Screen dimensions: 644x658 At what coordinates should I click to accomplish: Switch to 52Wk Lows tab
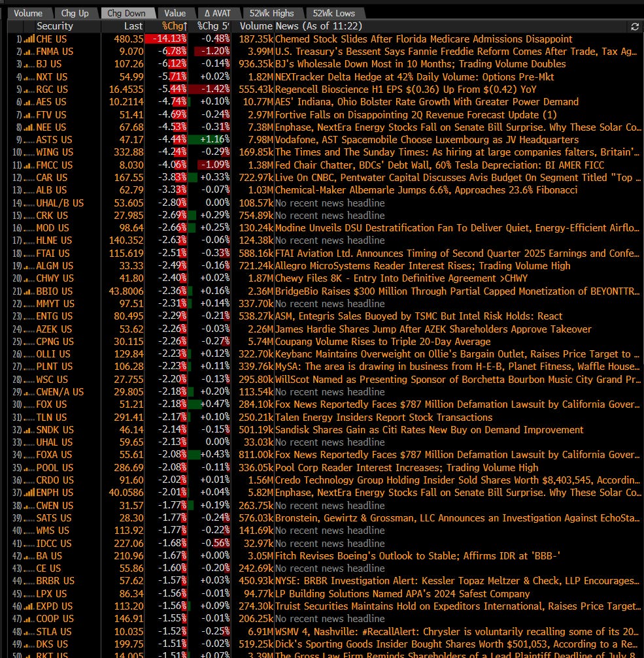[x=333, y=14]
